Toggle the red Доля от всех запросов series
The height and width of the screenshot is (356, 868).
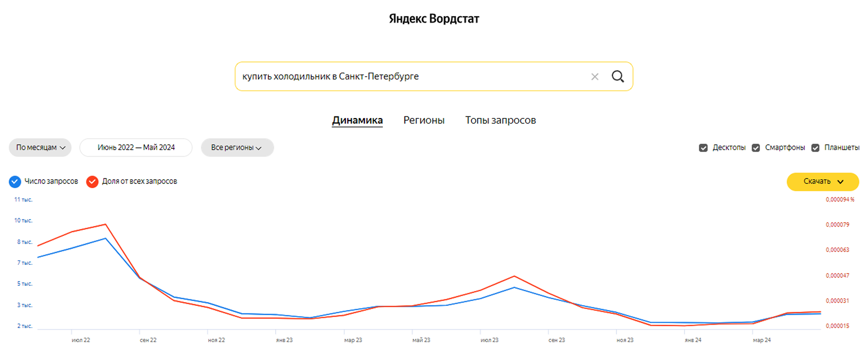[92, 182]
